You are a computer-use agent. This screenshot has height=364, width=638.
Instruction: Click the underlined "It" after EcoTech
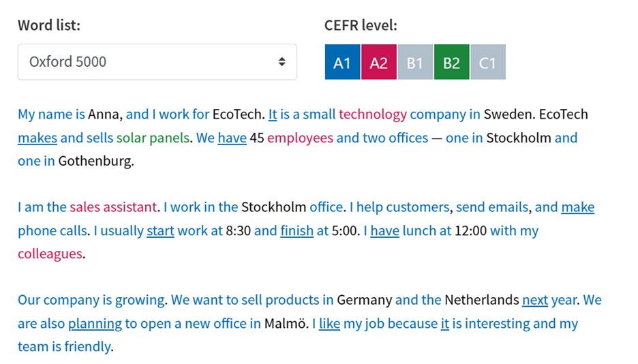(x=273, y=114)
